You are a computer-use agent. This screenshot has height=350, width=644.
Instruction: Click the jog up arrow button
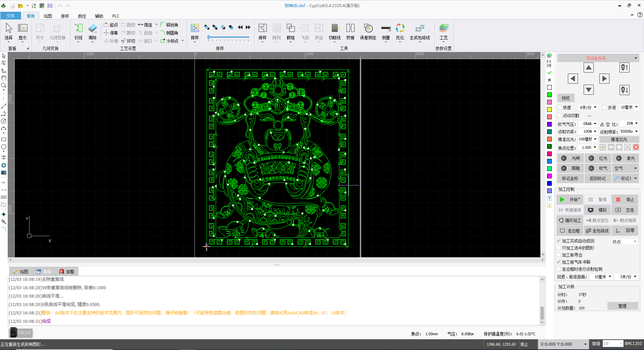(x=589, y=68)
